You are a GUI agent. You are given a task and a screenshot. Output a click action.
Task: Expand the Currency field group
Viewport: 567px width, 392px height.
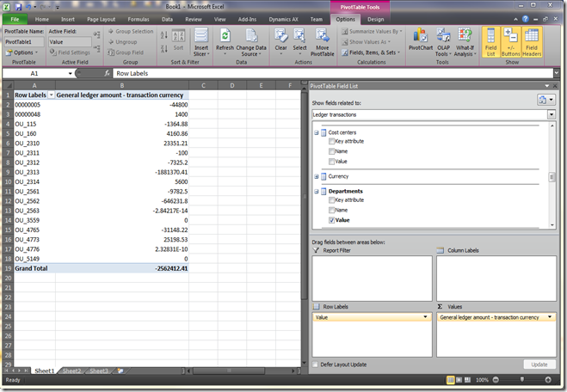click(317, 176)
